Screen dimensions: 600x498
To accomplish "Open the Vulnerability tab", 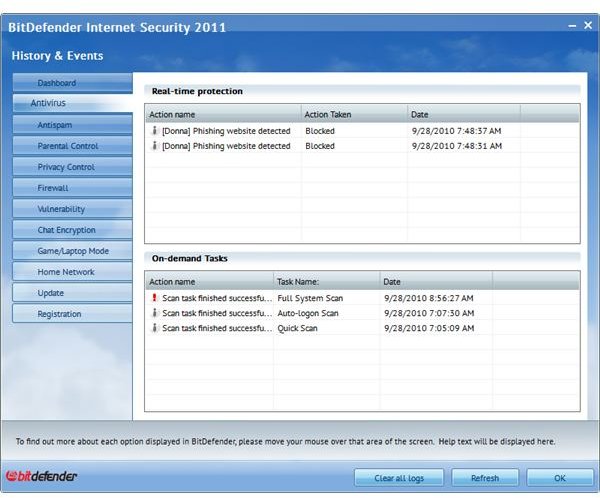I will [72, 209].
